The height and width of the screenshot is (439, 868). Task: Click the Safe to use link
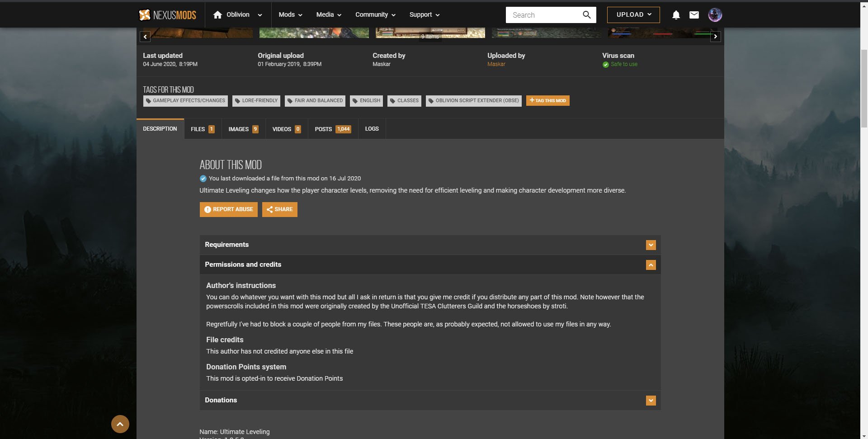(624, 64)
